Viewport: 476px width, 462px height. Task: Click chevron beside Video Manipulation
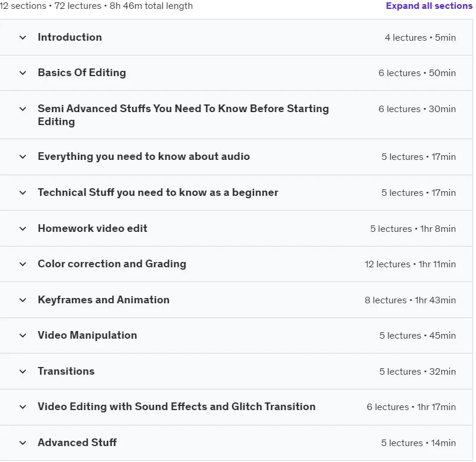tap(23, 336)
